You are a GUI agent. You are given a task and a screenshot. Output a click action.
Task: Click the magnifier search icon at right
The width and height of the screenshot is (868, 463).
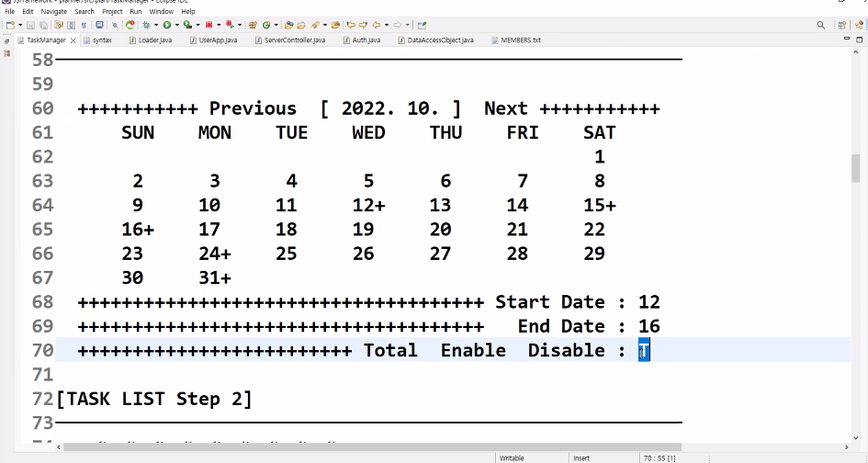[821, 25]
